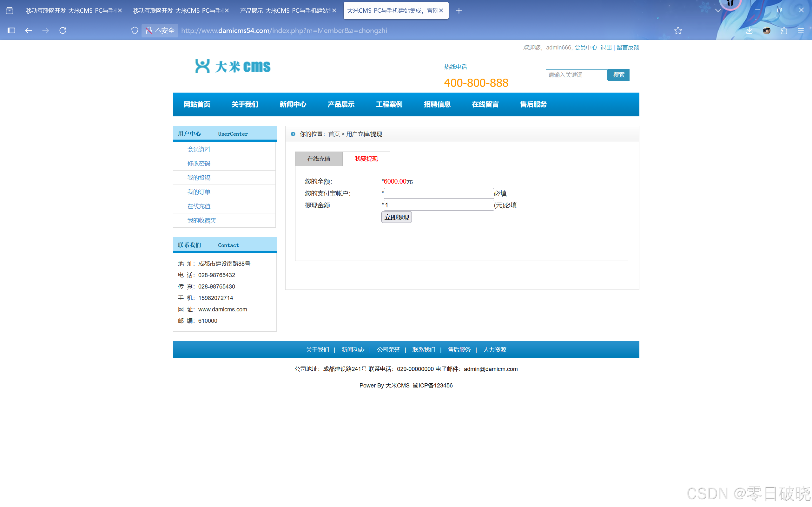Reload the current page
Screen dimensions: 812x507
click(x=63, y=30)
